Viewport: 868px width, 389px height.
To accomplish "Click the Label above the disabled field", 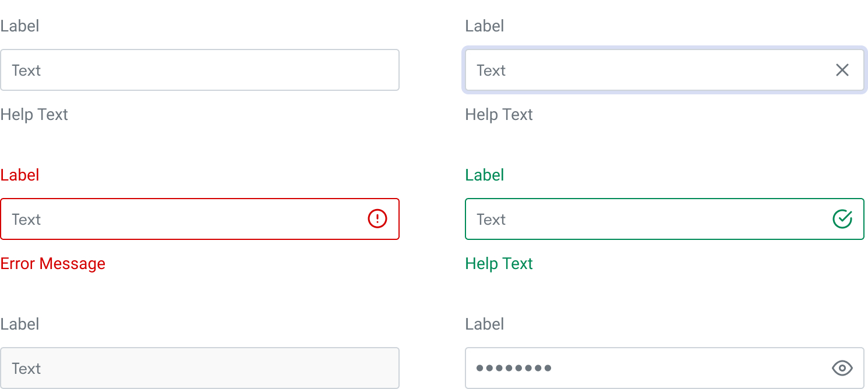I will [20, 324].
